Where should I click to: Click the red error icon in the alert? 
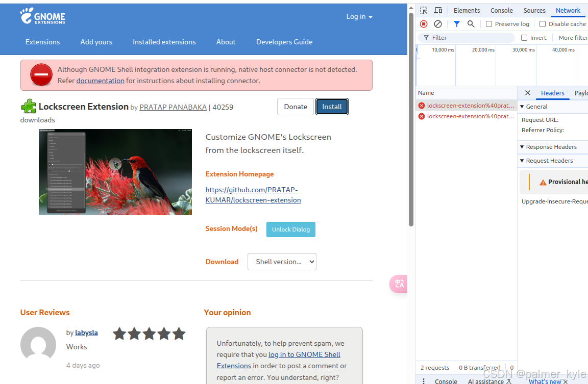(41, 74)
